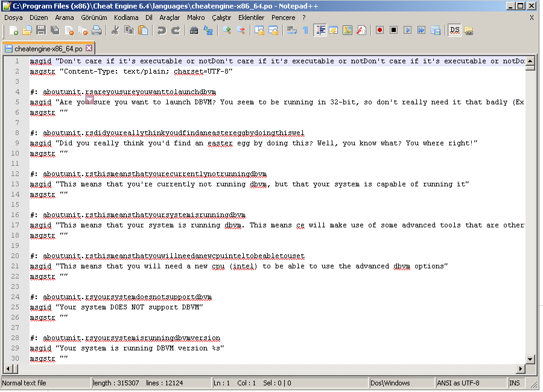Viewport: 543px width, 392px height.
Task: Toggle the indent guide button
Action: (320, 30)
